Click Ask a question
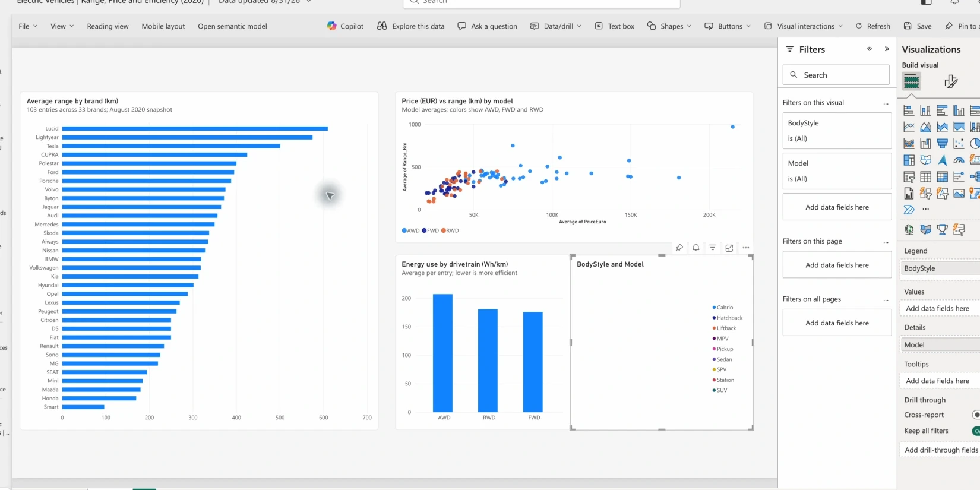The height and width of the screenshot is (490, 980). pos(487,26)
